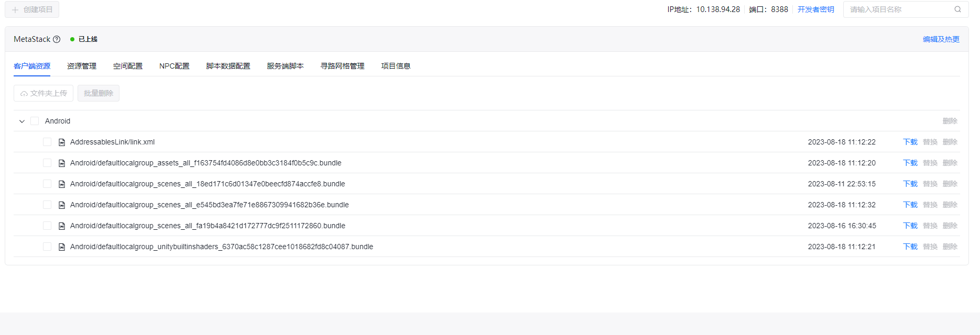Collapse the Android folder tree
980x335 pixels.
(22, 121)
